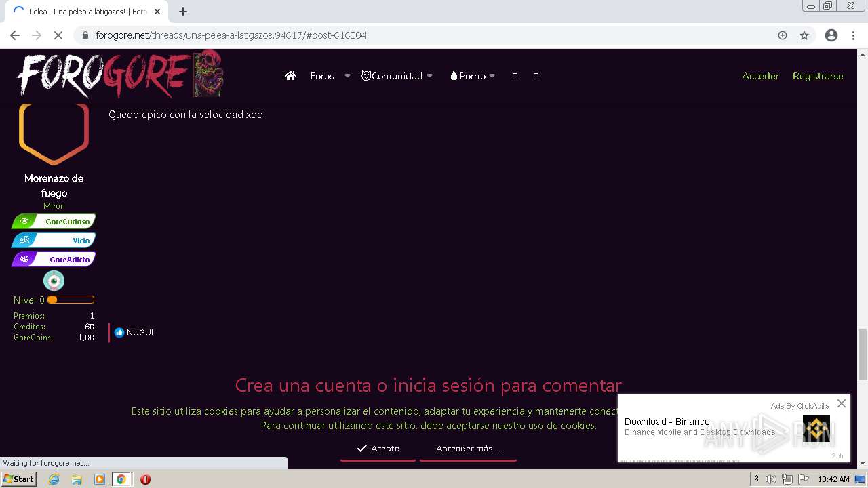Click the Acceder login link

click(x=760, y=76)
